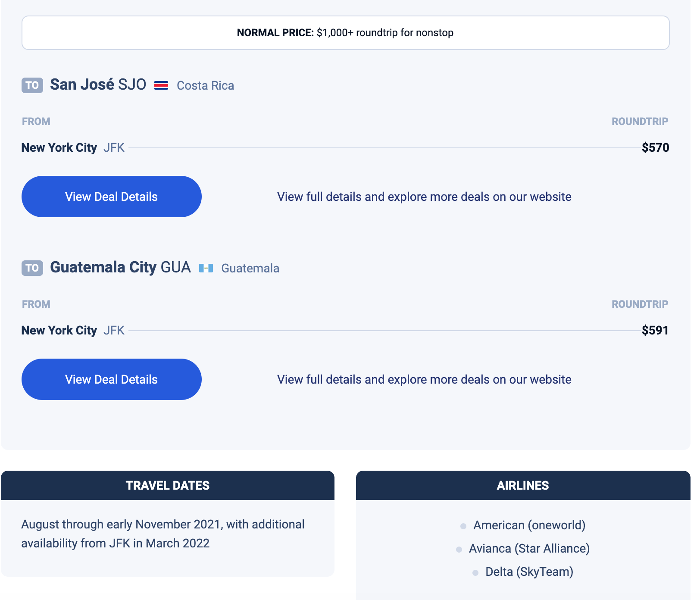Open View Deal Details for Guatemala City

112,379
